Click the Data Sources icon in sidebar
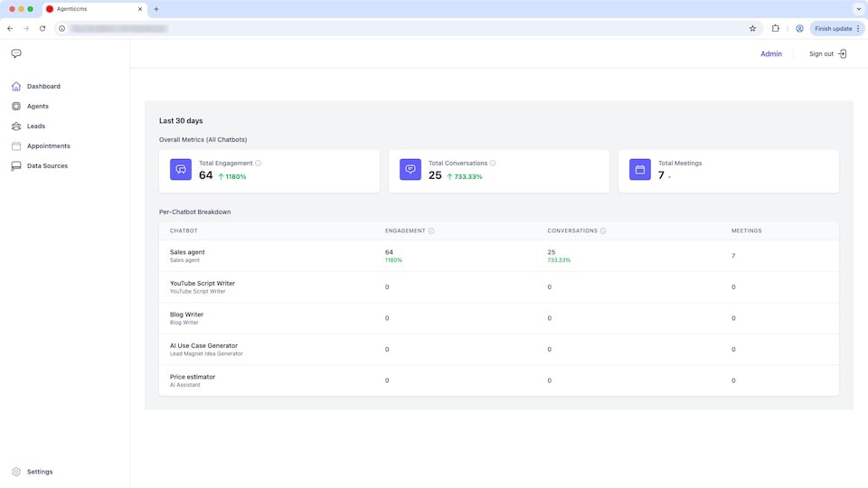The height and width of the screenshot is (488, 868). click(x=16, y=166)
